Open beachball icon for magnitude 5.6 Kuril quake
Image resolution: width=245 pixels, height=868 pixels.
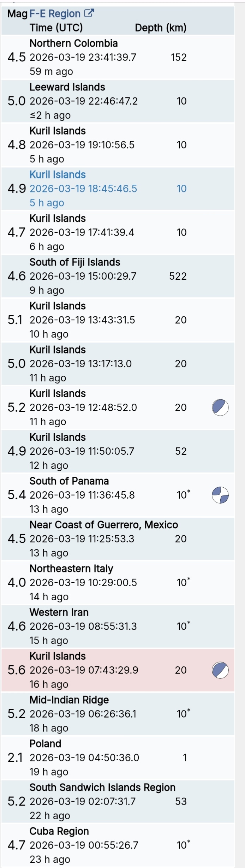220,670
